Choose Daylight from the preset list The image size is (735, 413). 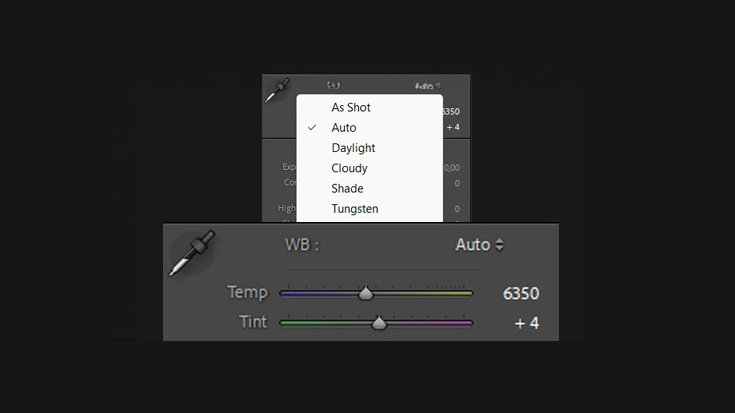(x=353, y=148)
